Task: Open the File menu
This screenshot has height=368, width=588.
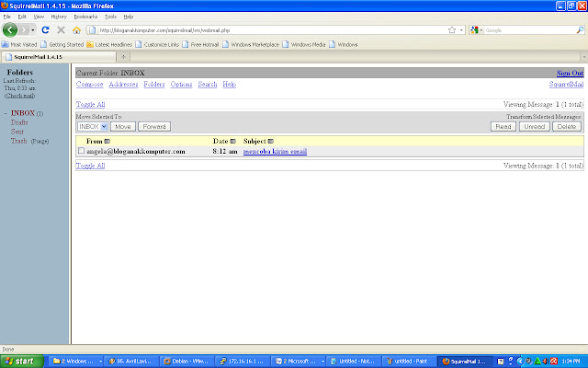Action: tap(6, 17)
